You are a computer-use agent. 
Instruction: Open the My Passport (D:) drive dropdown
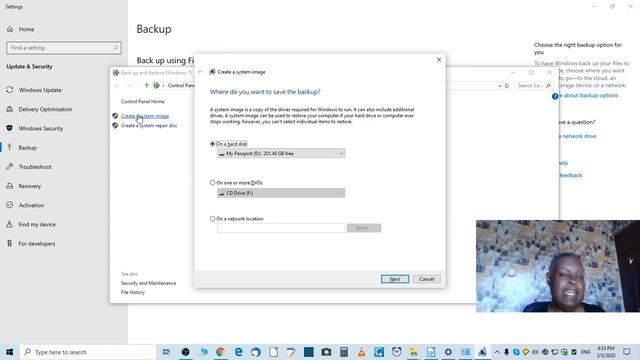(281, 153)
